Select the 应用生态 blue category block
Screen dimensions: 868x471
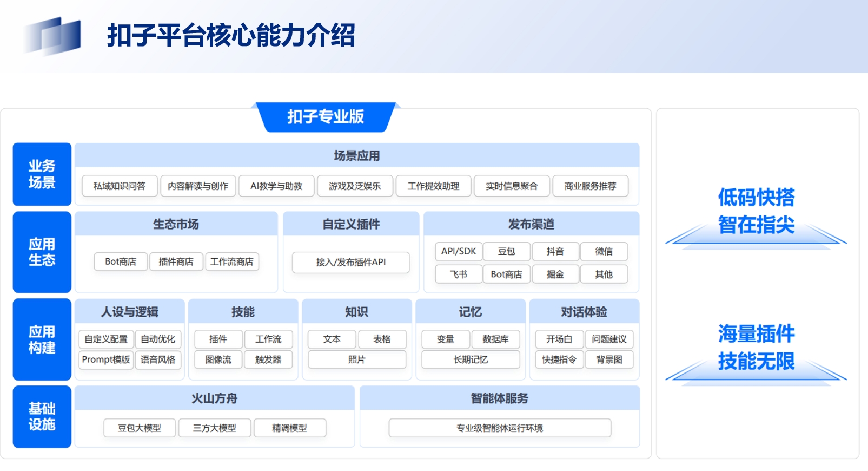[42, 252]
